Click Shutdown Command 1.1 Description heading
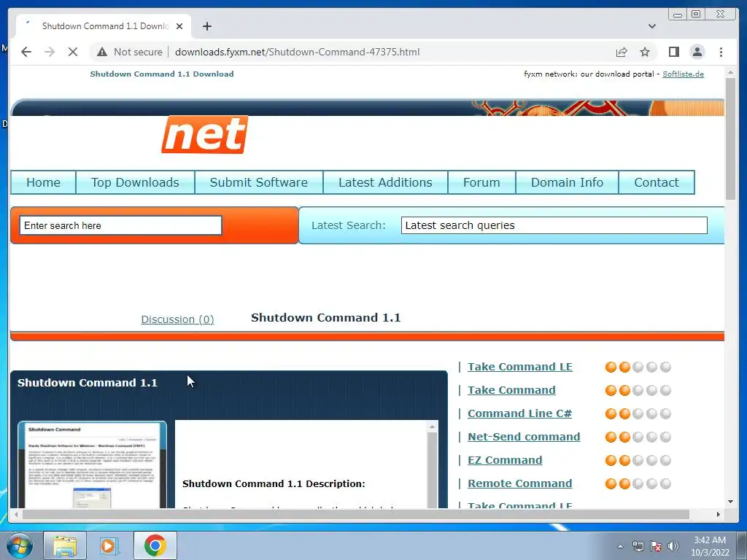The image size is (747, 560). coord(274,484)
